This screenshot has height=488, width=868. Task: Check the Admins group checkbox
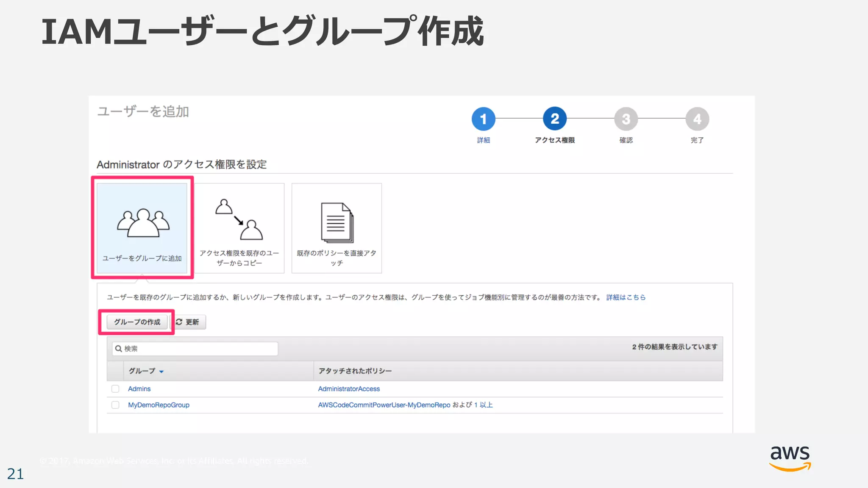(115, 389)
